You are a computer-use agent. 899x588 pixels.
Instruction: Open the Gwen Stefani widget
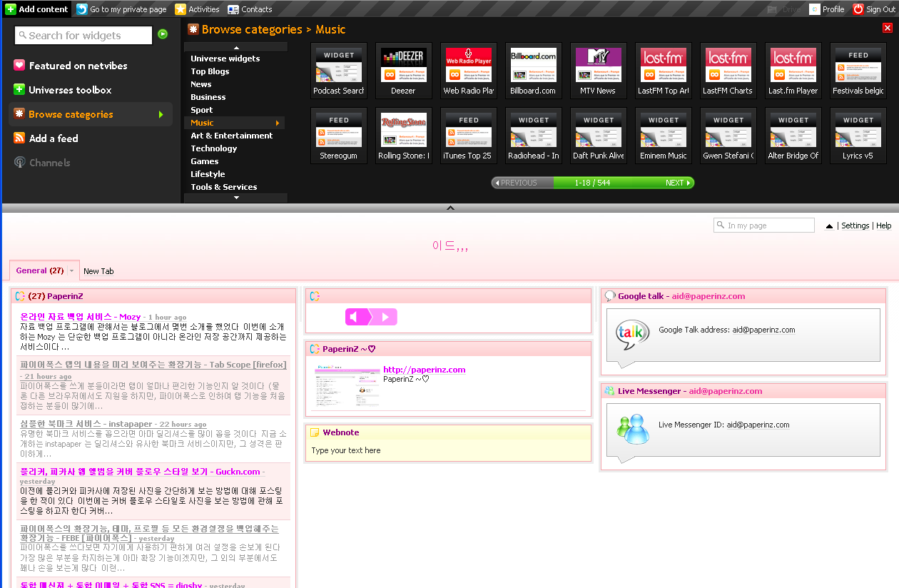pos(728,136)
